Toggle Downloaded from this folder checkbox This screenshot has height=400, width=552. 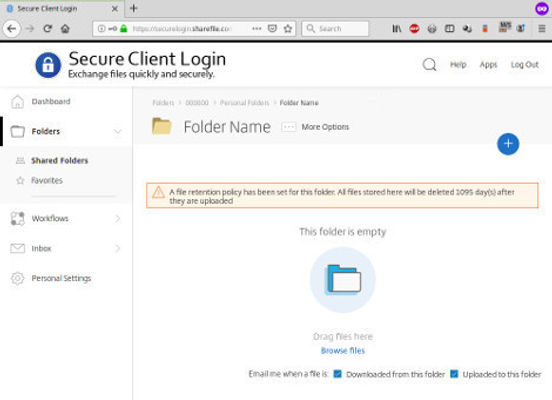pyautogui.click(x=337, y=374)
